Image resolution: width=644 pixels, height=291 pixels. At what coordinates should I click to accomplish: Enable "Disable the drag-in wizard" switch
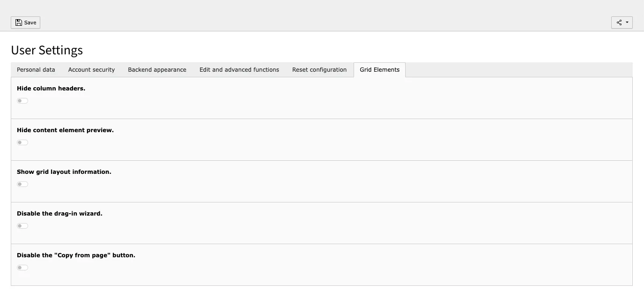pos(22,225)
